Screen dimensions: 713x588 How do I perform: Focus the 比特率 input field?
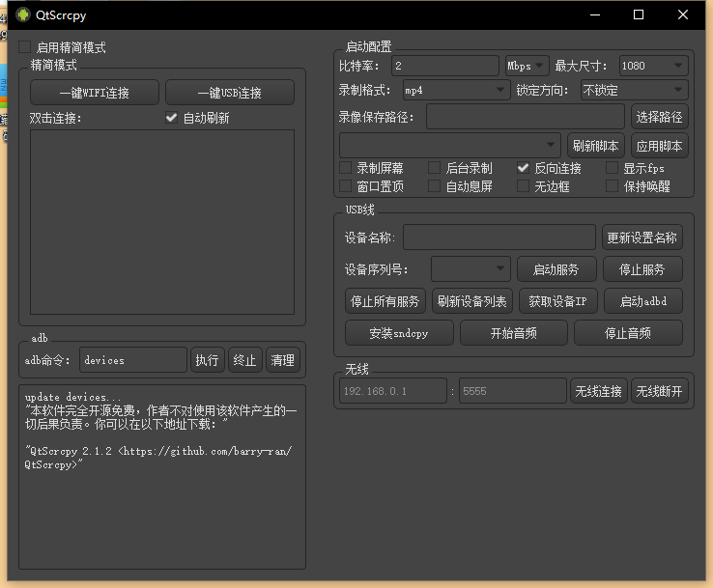pos(445,66)
